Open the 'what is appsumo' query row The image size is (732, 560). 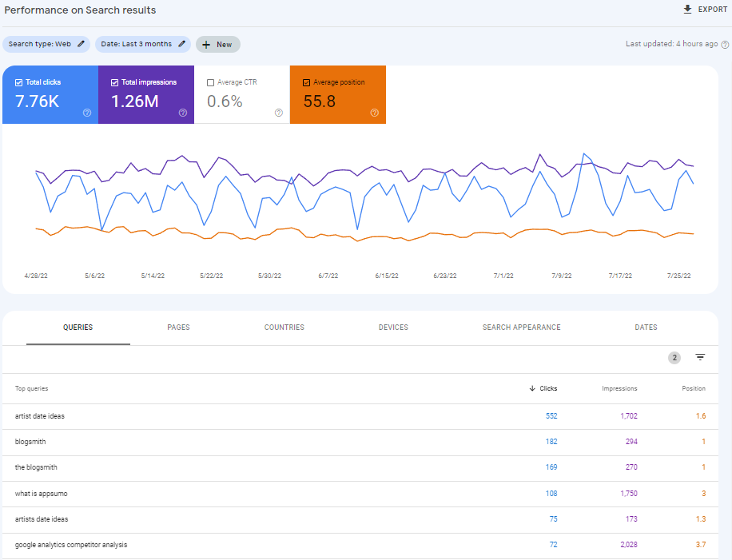click(360, 494)
